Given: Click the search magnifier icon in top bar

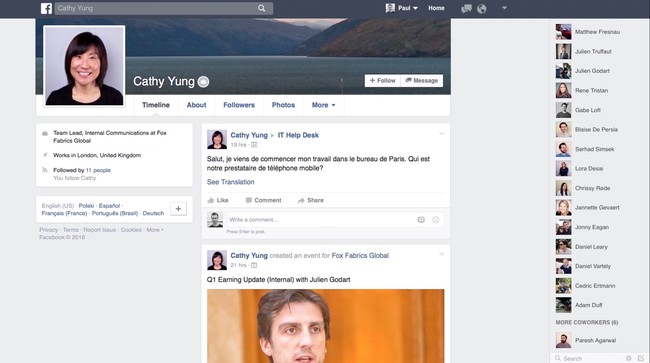Looking at the screenshot, I should point(262,8).
